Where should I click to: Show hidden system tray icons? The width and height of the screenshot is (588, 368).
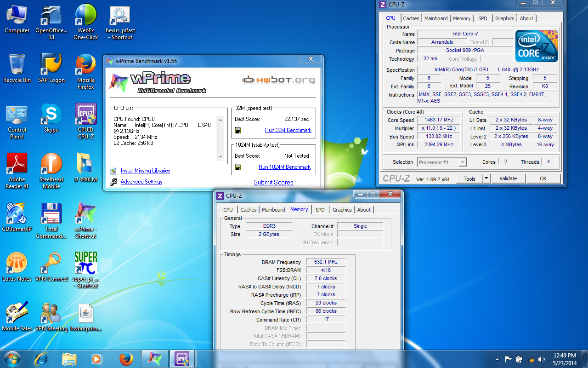coord(498,359)
